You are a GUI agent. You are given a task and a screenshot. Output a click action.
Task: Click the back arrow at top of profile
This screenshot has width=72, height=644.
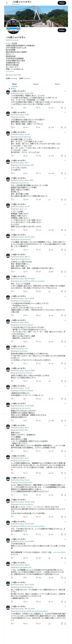coord(7,3)
